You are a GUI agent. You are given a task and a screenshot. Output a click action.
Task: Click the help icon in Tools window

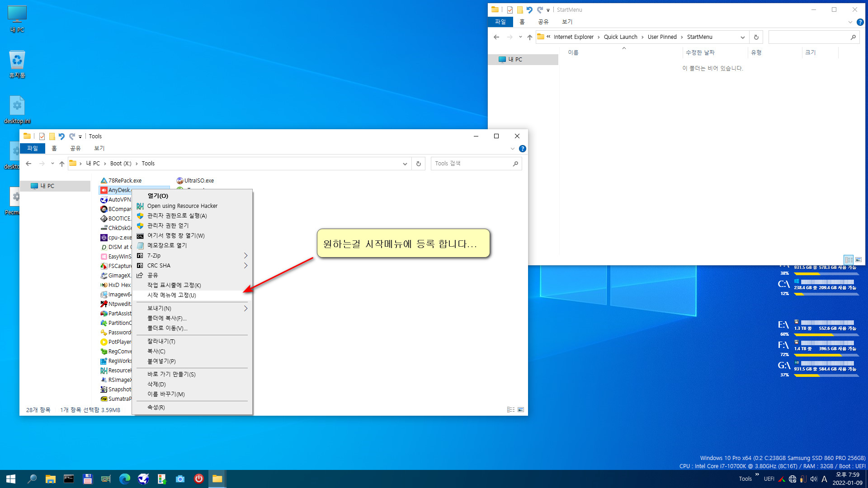coord(523,149)
